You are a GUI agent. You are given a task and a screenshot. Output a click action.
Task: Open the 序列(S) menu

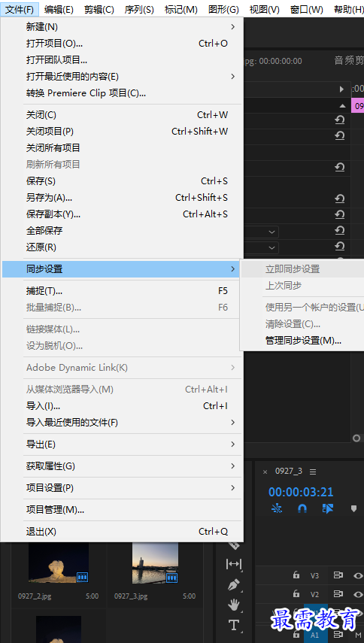(x=139, y=9)
